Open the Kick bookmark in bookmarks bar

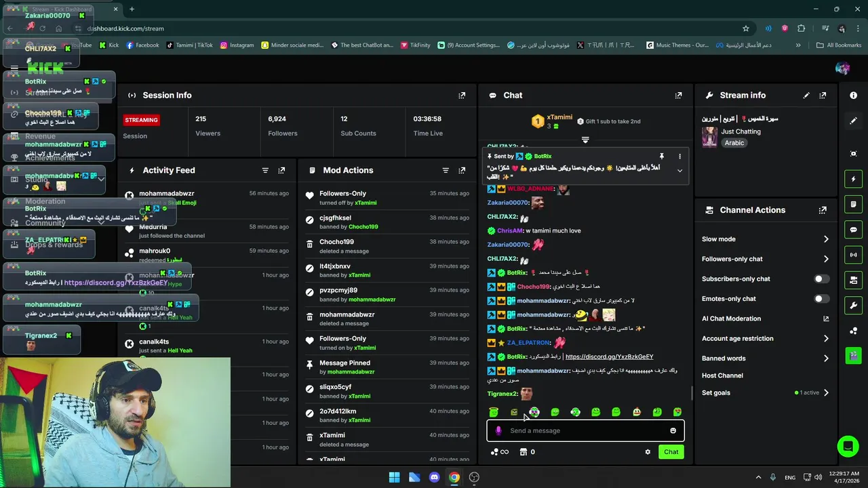coord(108,45)
